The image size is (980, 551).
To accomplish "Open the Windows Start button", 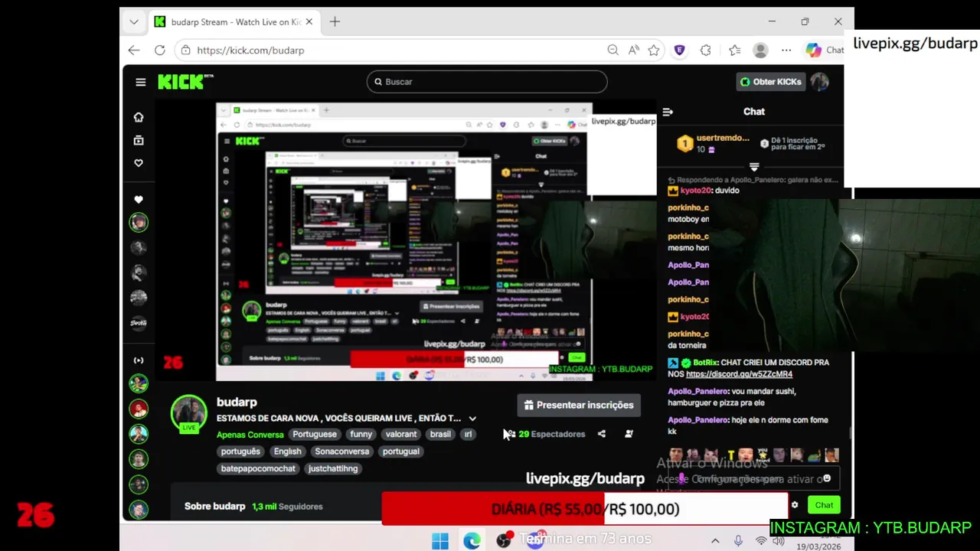I will (440, 541).
